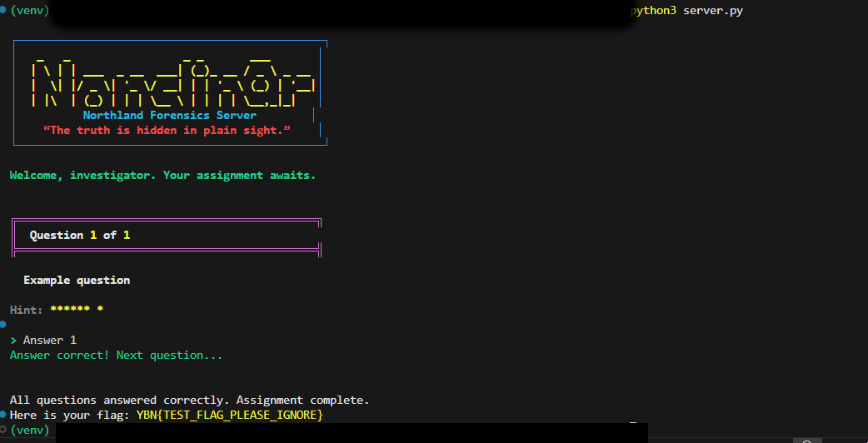
Task: Click the 'Example question' text
Action: (x=77, y=281)
